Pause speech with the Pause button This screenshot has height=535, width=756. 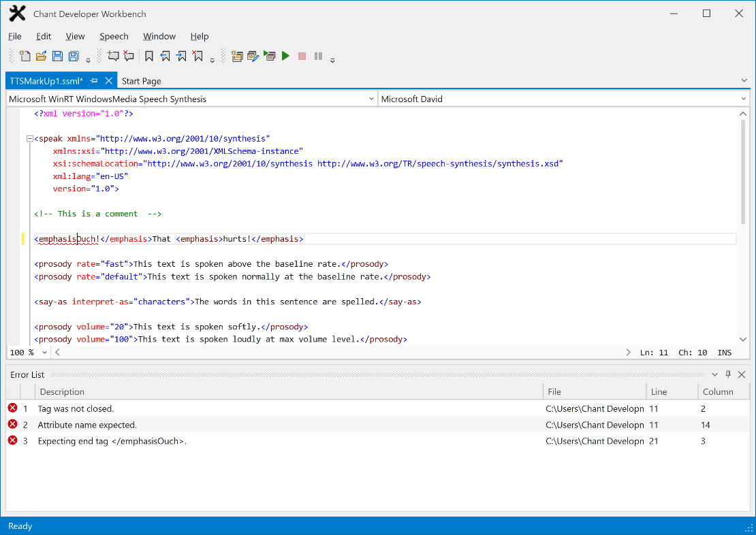click(318, 56)
